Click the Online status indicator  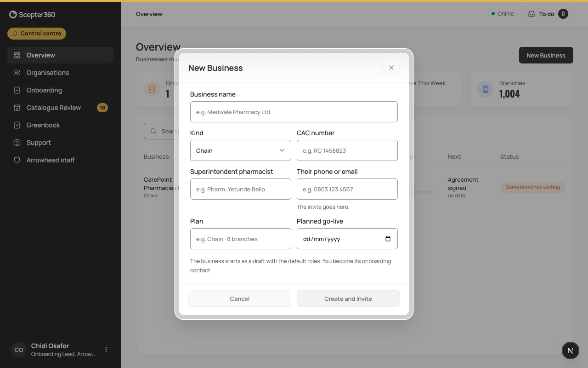(503, 14)
